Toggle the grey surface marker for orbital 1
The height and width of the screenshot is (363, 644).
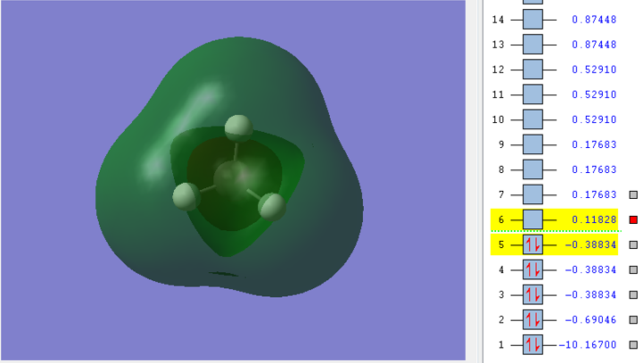coord(633,345)
